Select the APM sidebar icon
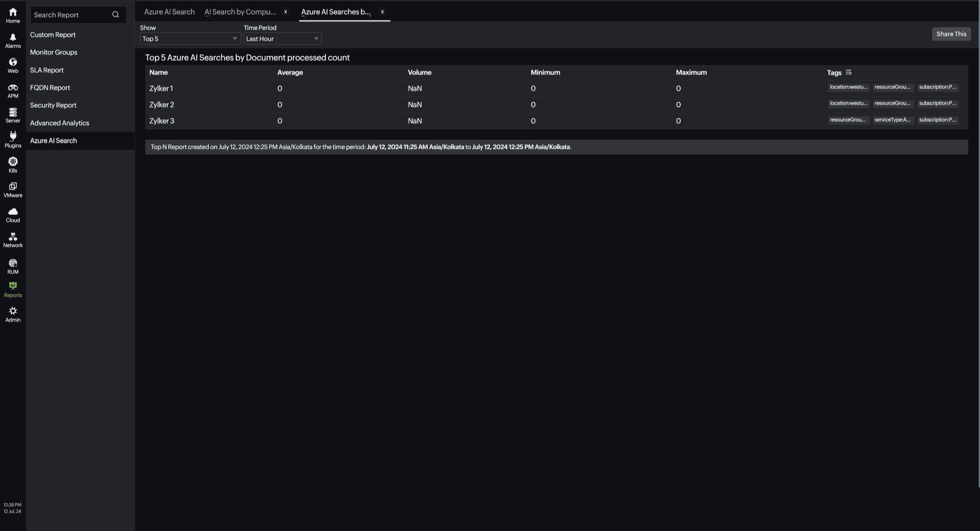Viewport: 980px width, 531px height. click(x=13, y=88)
